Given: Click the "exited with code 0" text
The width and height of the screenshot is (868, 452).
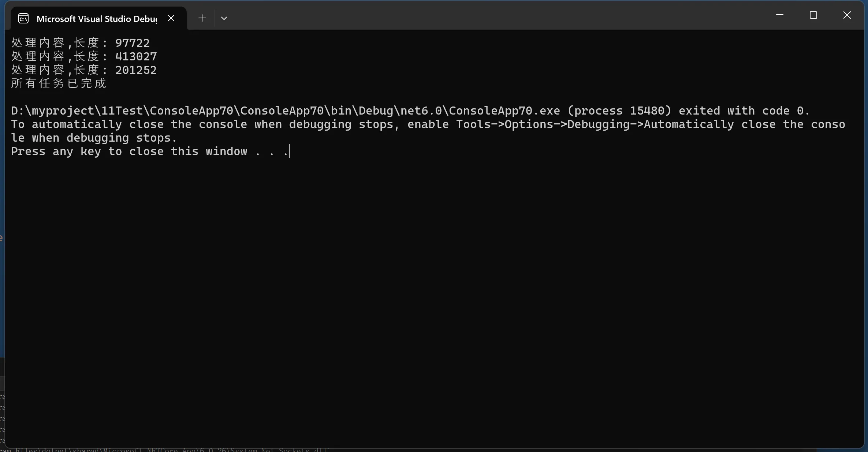Looking at the screenshot, I should [x=744, y=111].
